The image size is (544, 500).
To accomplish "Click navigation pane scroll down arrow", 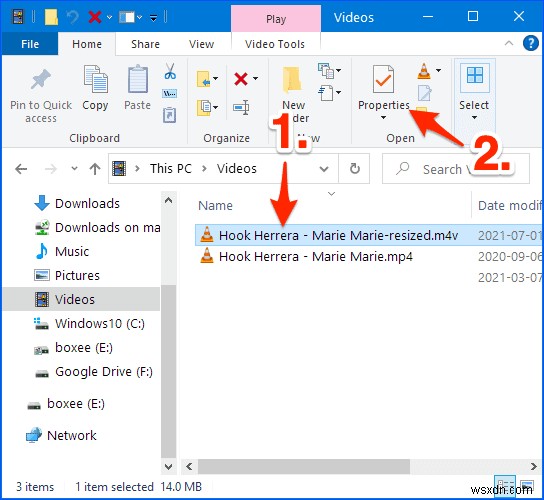I will 168,466.
